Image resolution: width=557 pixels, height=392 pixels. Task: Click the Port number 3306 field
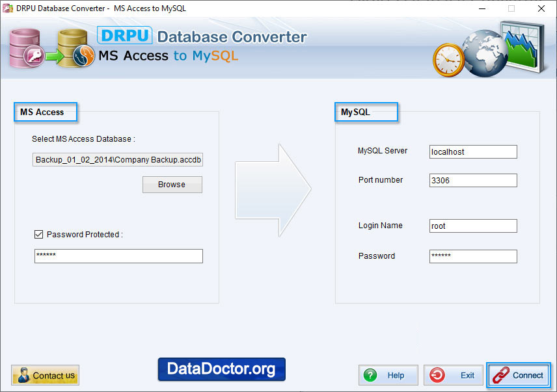[x=472, y=180]
